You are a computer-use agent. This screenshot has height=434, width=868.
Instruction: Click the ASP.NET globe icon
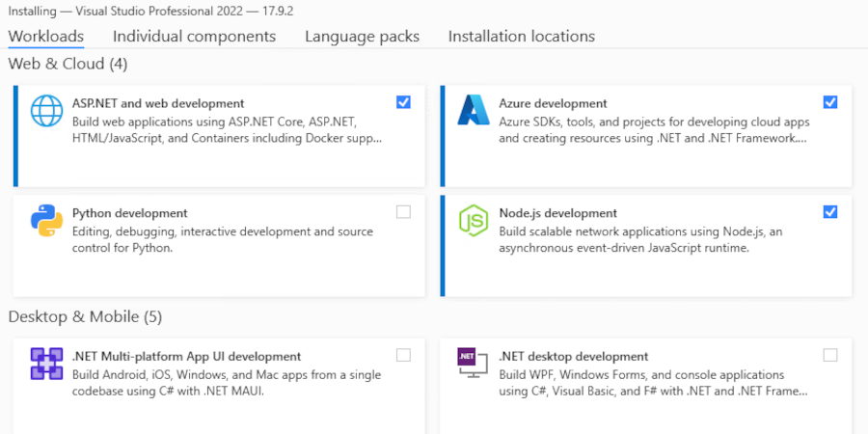(x=46, y=111)
